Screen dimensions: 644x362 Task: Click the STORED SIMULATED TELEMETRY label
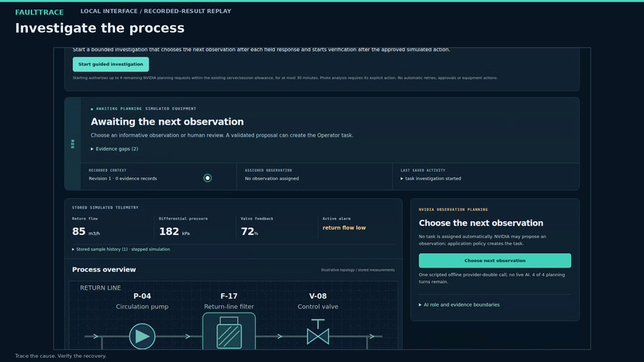click(105, 208)
